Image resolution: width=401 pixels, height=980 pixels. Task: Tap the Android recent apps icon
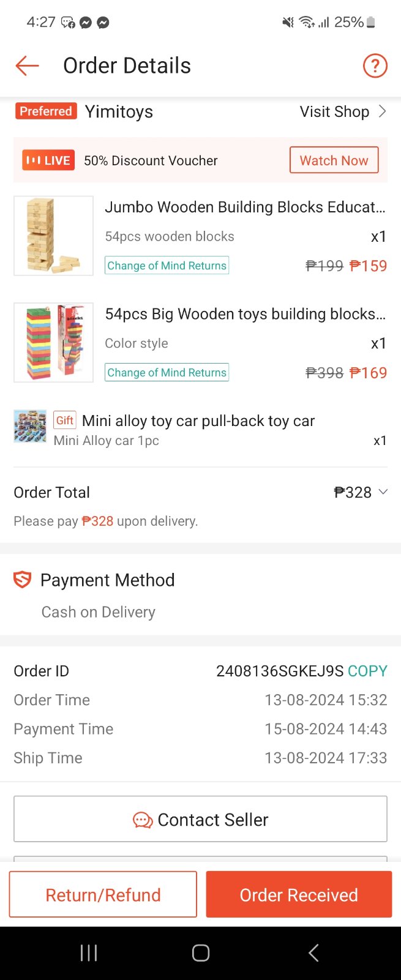[x=89, y=952]
